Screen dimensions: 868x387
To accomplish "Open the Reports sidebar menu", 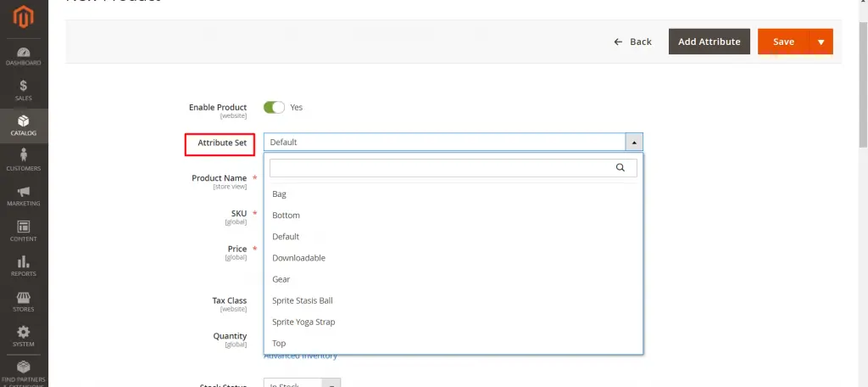I will pyautogui.click(x=24, y=266).
